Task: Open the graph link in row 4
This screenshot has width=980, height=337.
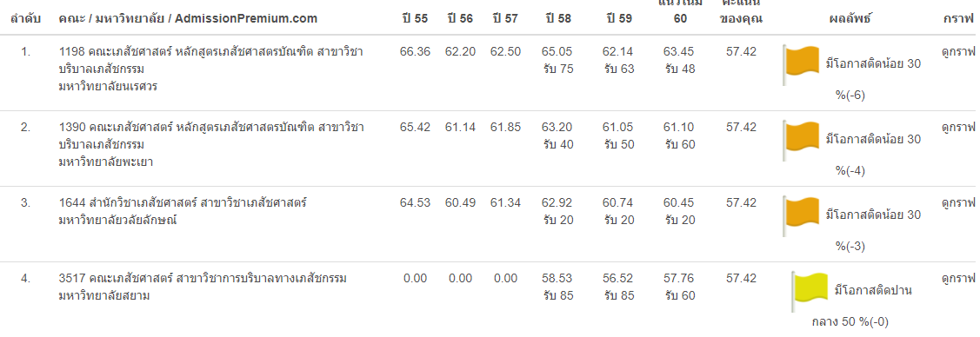Action: click(958, 278)
